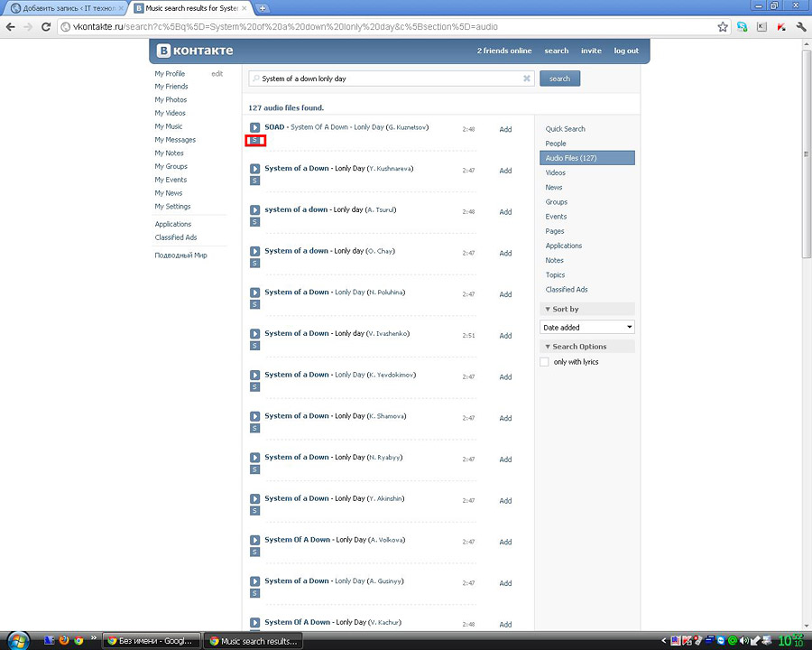
Task: Open the 'Date added' sort dropdown
Action: coord(587,327)
